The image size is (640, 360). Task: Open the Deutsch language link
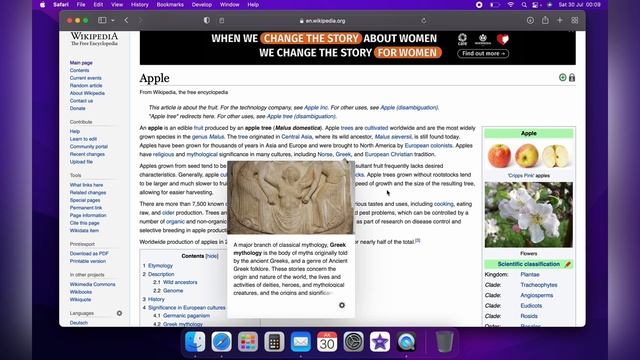click(x=79, y=322)
